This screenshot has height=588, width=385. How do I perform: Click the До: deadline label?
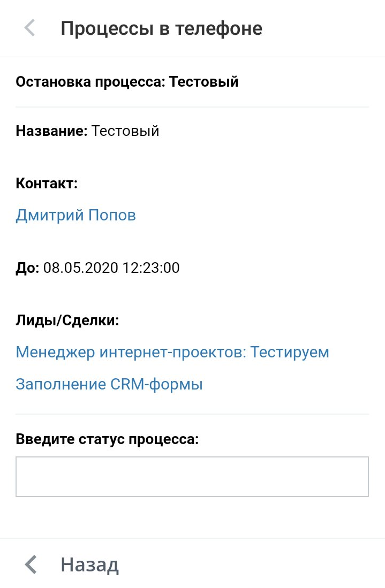27,268
